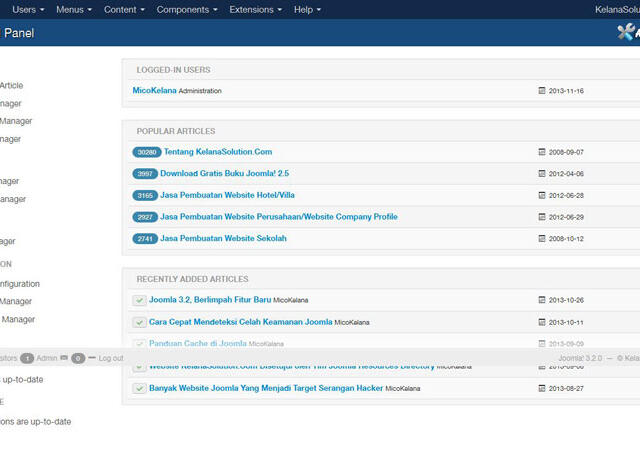The image size is (640, 472).
Task: Click calendar icon beside 2013-10-11
Action: 542,322
